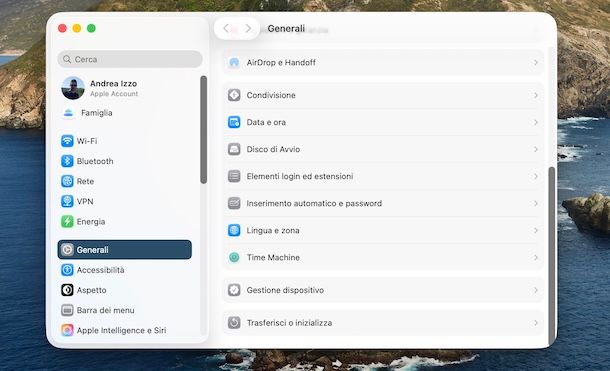Click Data e ora label
Image resolution: width=610 pixels, height=371 pixels.
coord(266,122)
